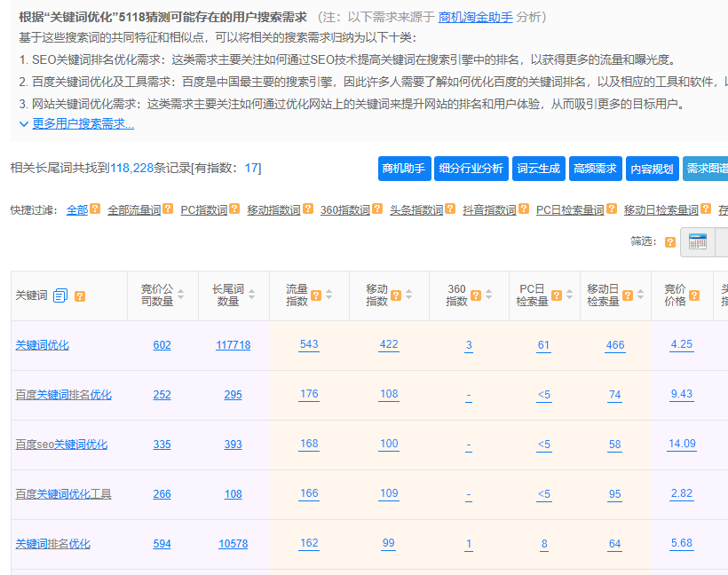This screenshot has width=728, height=575.
Task: Click the help icon next to 360指数 header
Action: [x=476, y=294]
